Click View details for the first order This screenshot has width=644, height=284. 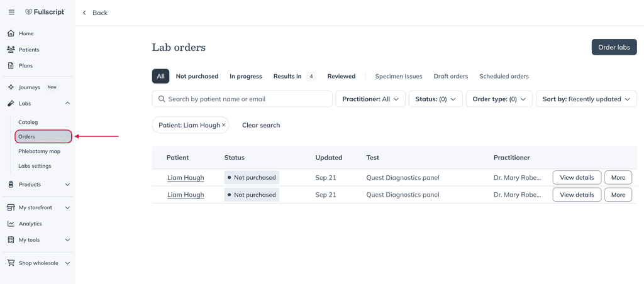(577, 178)
